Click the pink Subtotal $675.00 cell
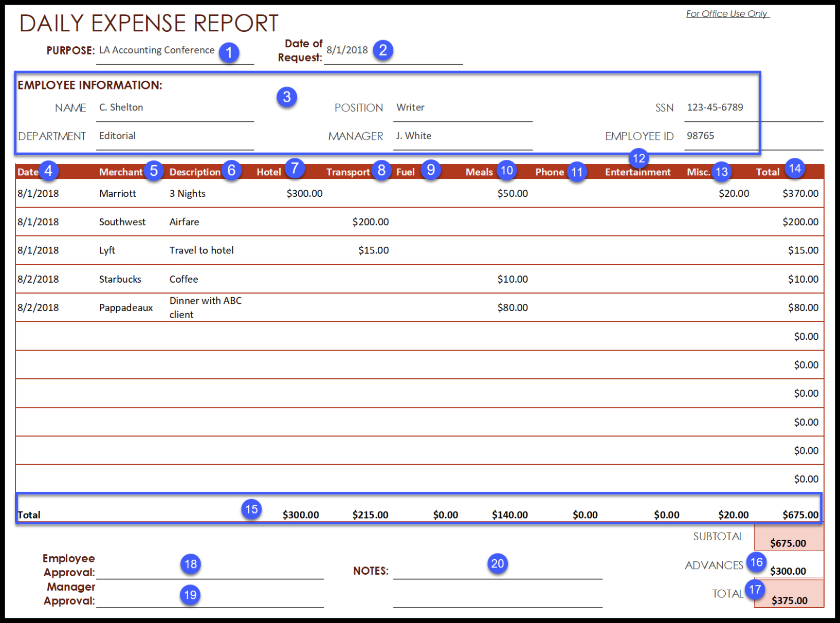The image size is (840, 623). pyautogui.click(x=788, y=538)
